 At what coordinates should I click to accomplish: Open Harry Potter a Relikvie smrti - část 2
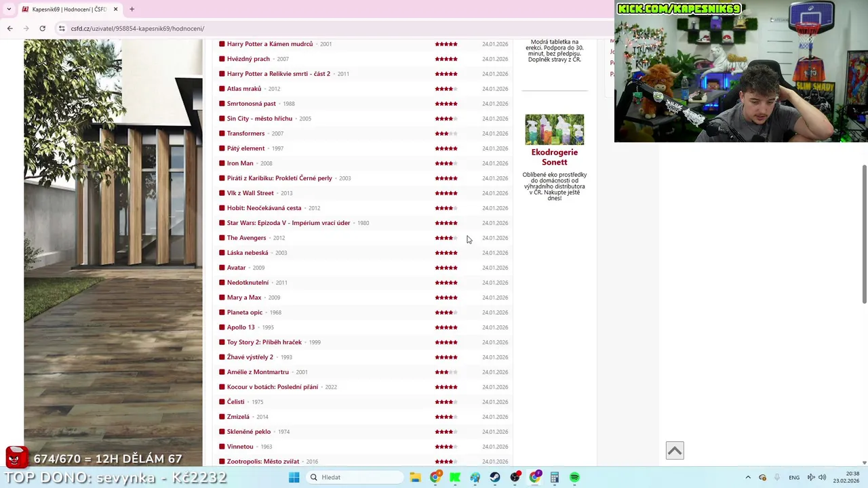click(x=279, y=74)
